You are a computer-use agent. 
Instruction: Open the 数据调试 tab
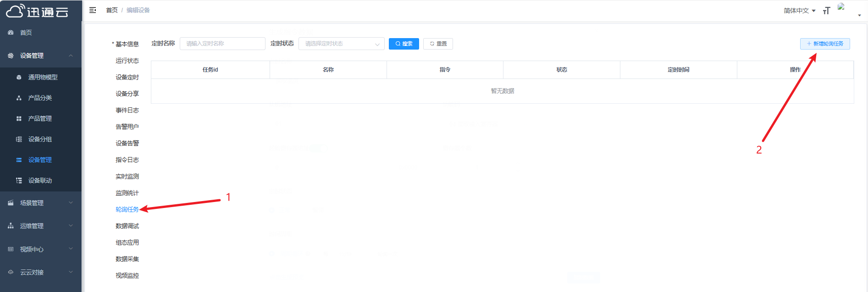[127, 226]
